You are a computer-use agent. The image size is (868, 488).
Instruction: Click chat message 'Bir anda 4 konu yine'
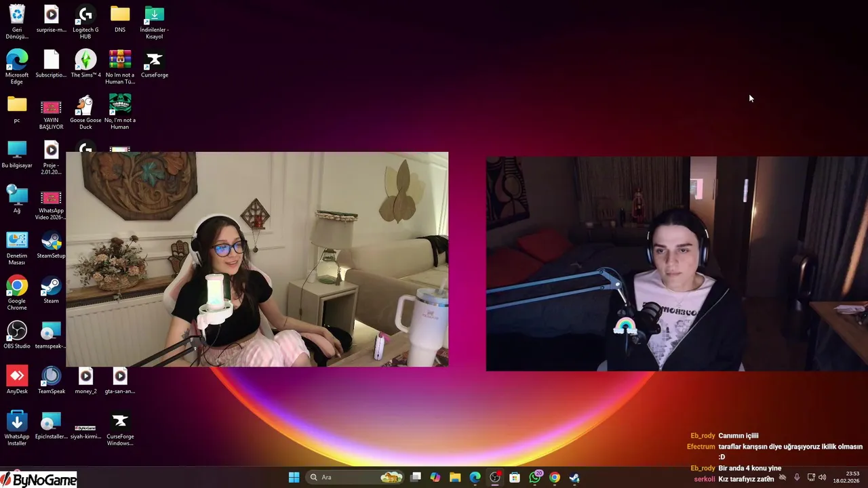coord(749,468)
